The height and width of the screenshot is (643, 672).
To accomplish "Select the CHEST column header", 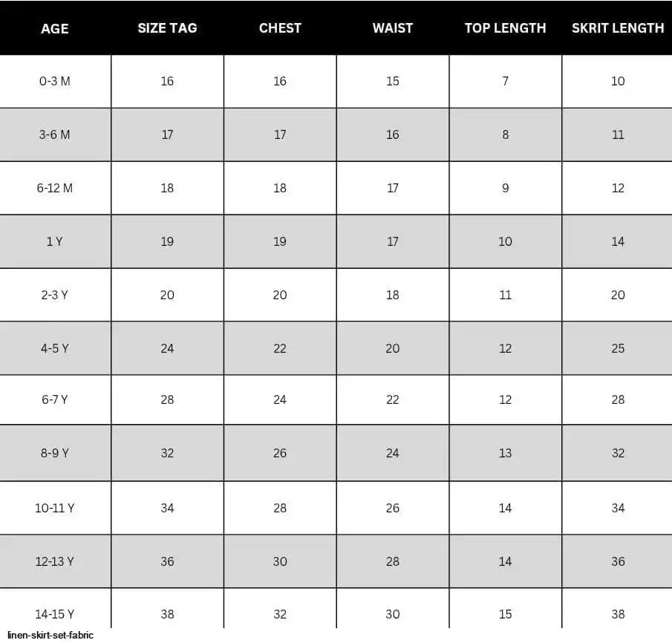I will tap(280, 28).
